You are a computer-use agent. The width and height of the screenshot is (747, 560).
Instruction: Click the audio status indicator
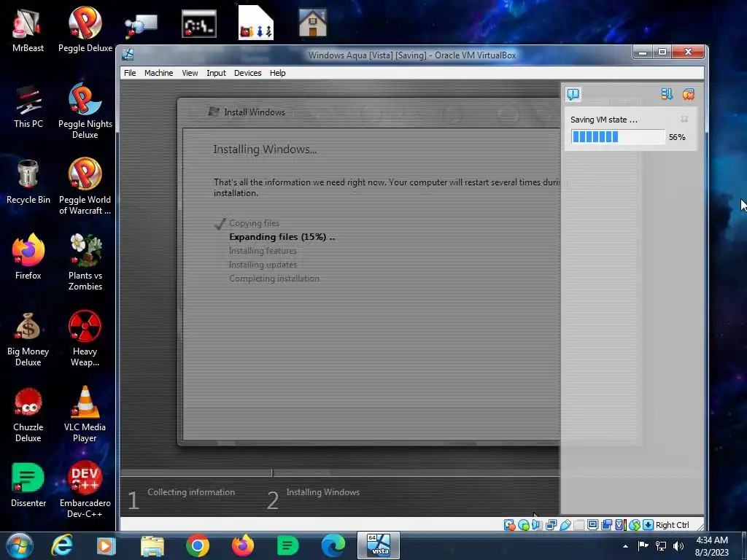click(538, 525)
